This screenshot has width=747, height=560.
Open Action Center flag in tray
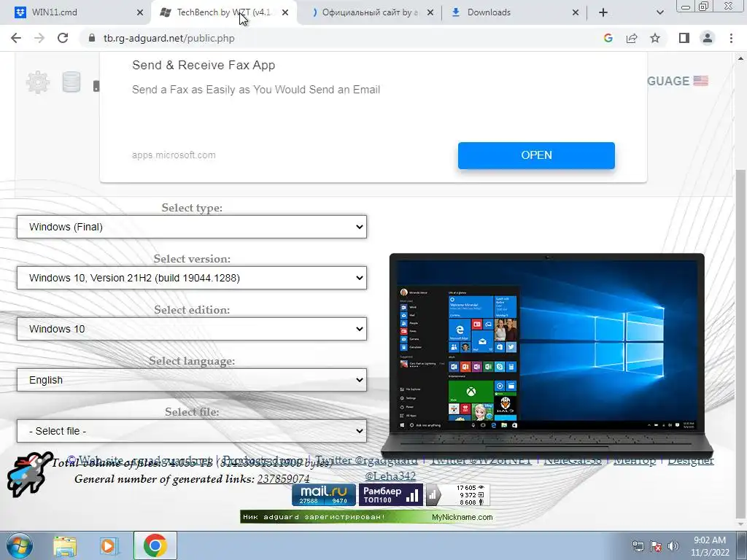(656, 546)
